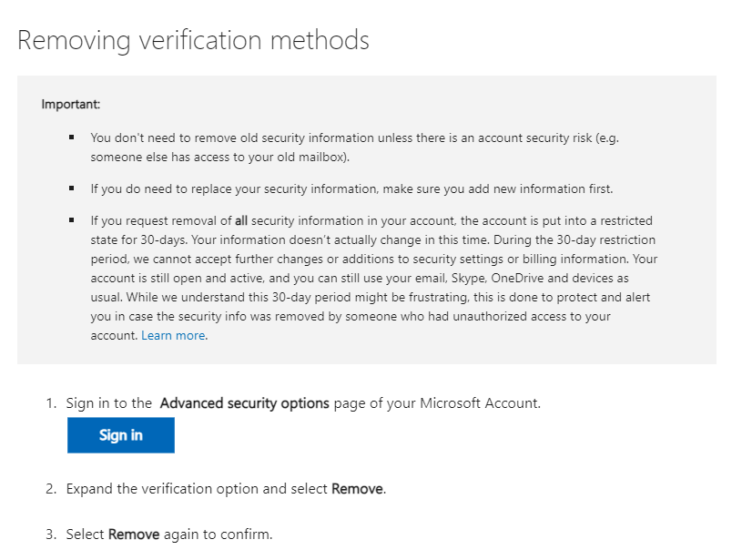This screenshot has height=560, width=732.
Task: Click the first square bullet marker
Action: pos(71,137)
